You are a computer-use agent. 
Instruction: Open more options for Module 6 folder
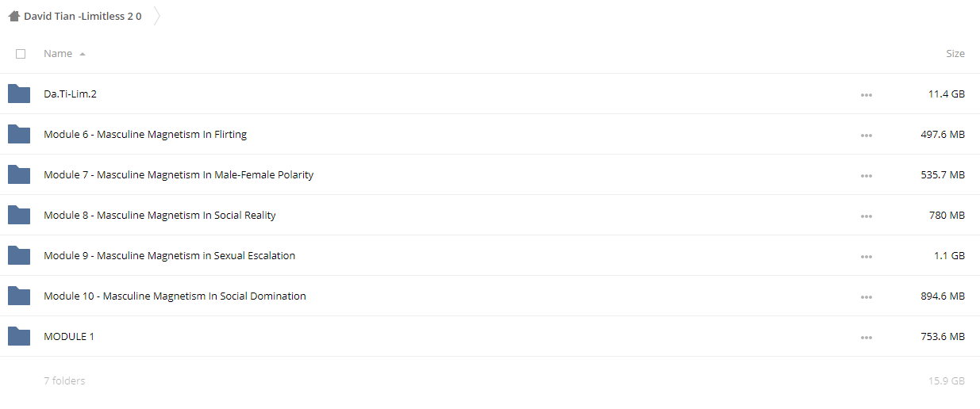[866, 135]
